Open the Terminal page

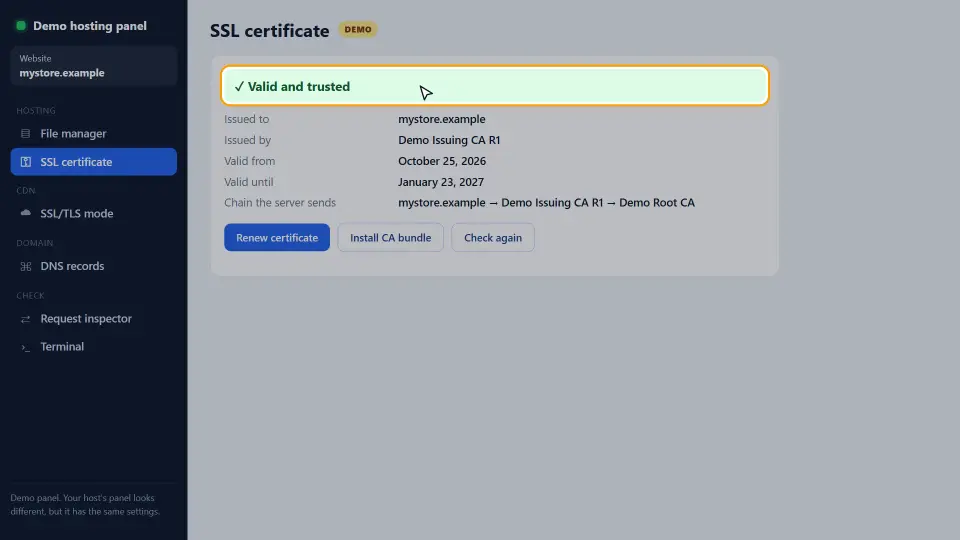(94, 347)
